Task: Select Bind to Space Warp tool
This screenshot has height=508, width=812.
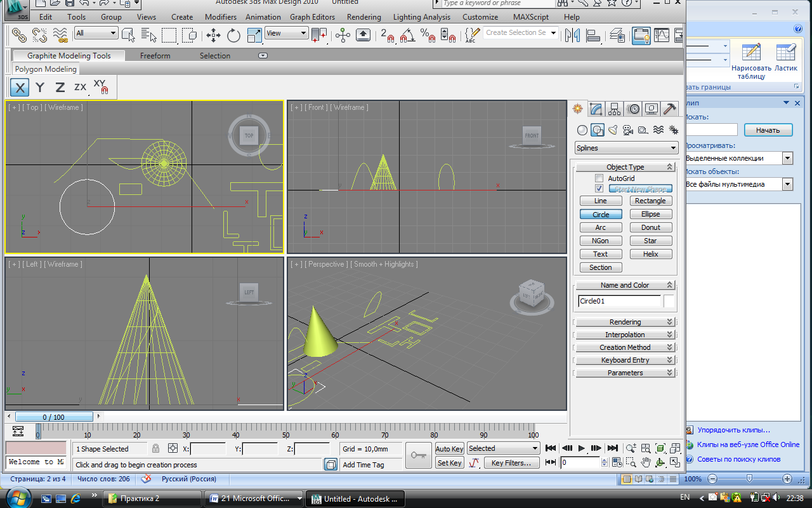Action: [60, 35]
